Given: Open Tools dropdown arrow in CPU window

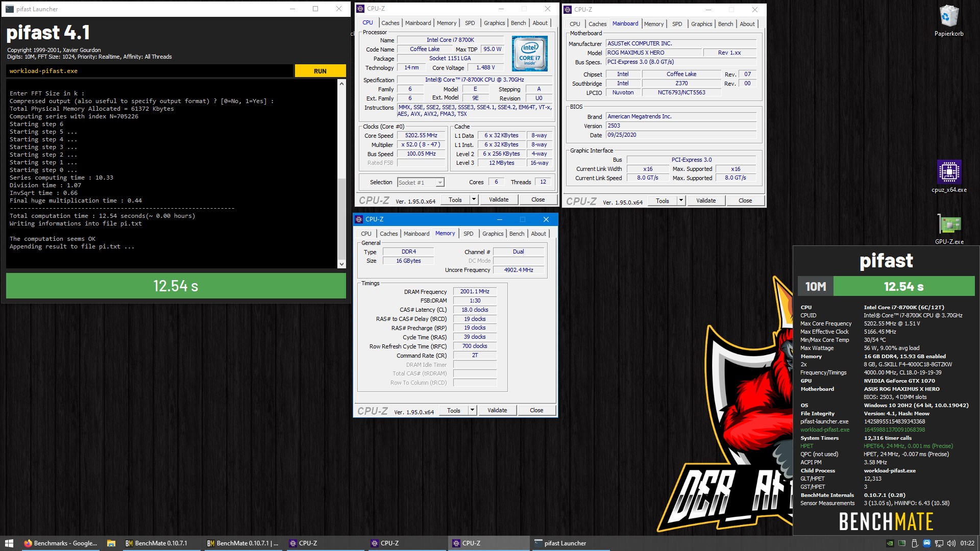Looking at the screenshot, I should (x=474, y=199).
